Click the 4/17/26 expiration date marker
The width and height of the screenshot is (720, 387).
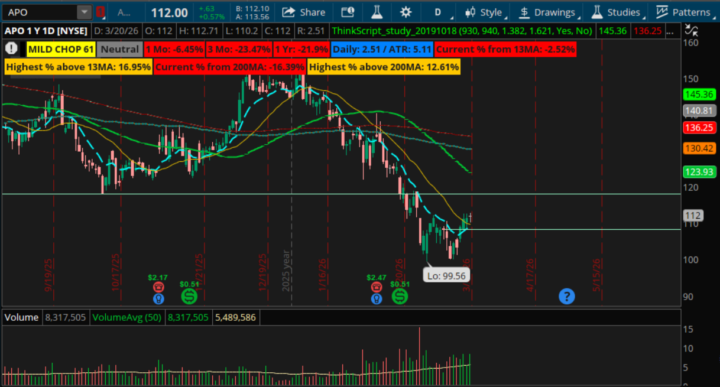530,275
